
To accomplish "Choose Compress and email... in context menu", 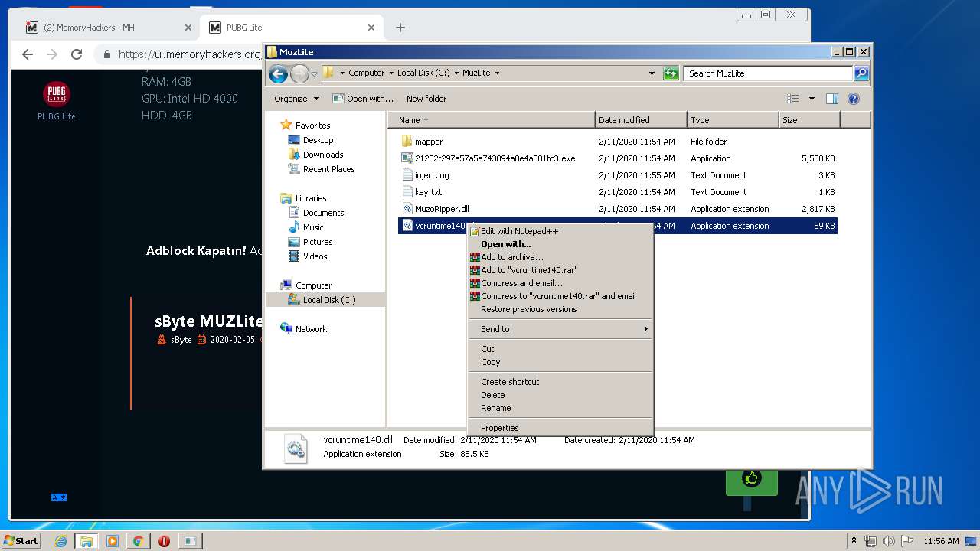I will (560, 283).
